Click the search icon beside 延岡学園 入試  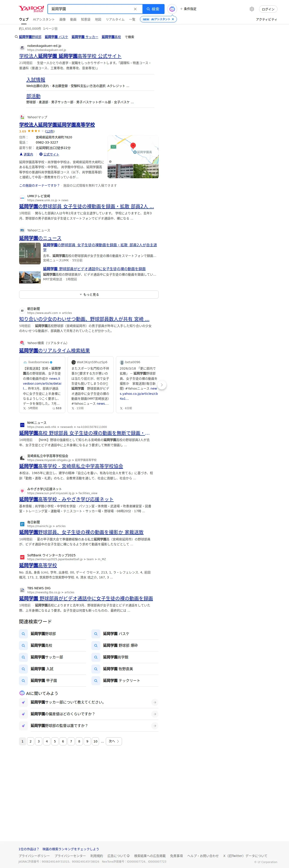(23, 669)
